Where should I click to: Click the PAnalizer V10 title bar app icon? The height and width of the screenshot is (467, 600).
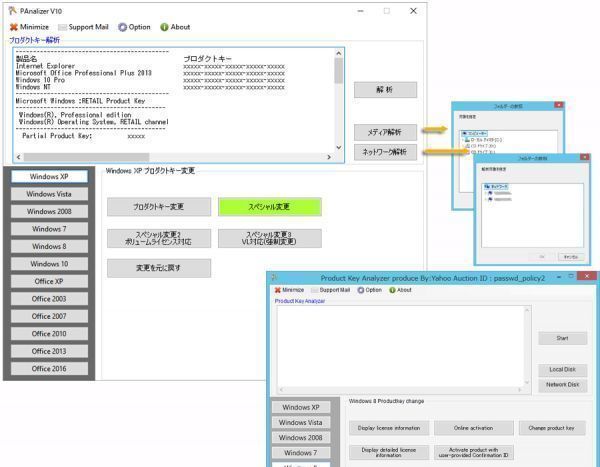[x=13, y=11]
